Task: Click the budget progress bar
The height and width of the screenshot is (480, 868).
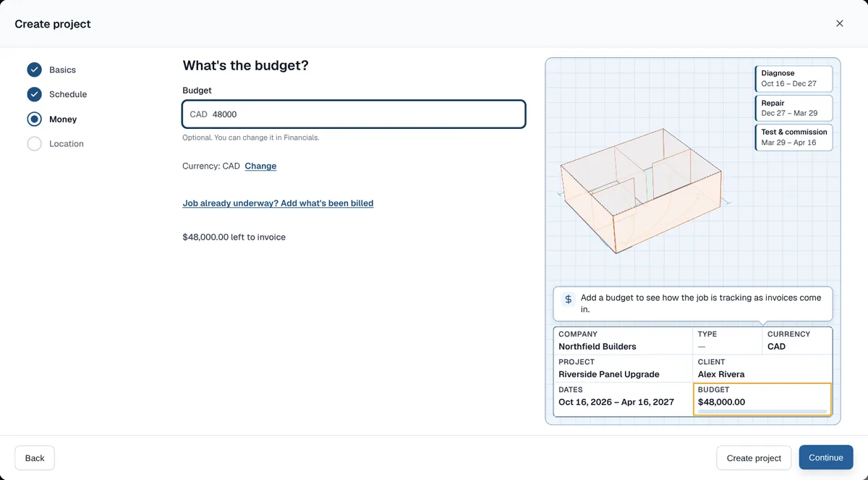Action: pos(762,411)
